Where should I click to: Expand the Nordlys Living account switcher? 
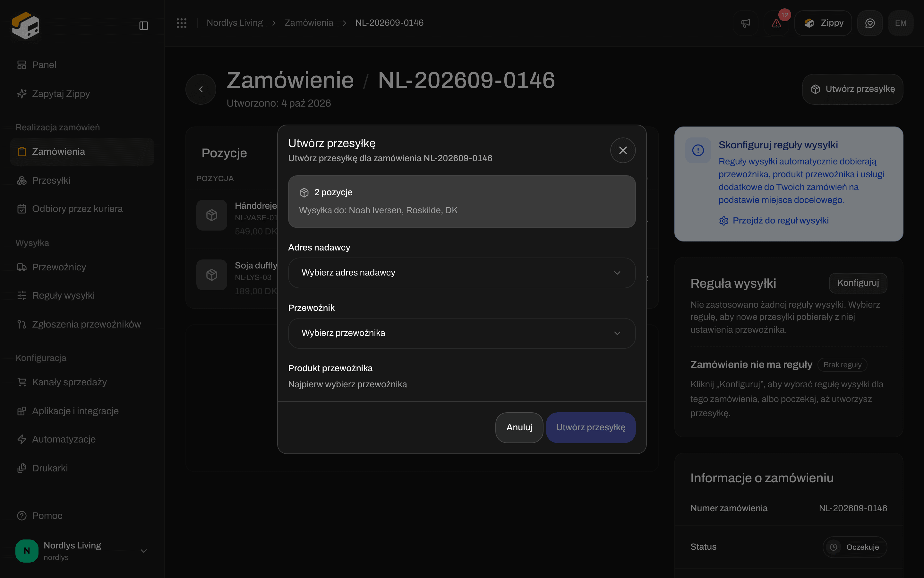[x=82, y=551]
